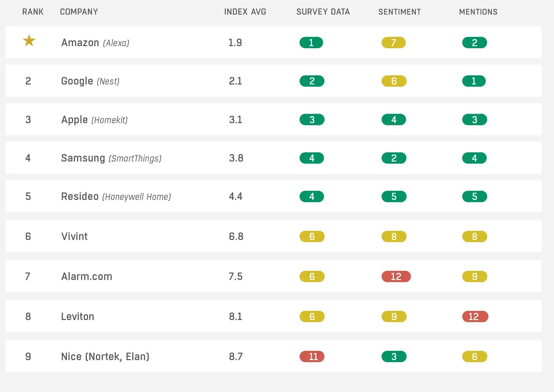554x392 pixels.
Task: Click the COMPANY column header
Action: [x=79, y=12]
